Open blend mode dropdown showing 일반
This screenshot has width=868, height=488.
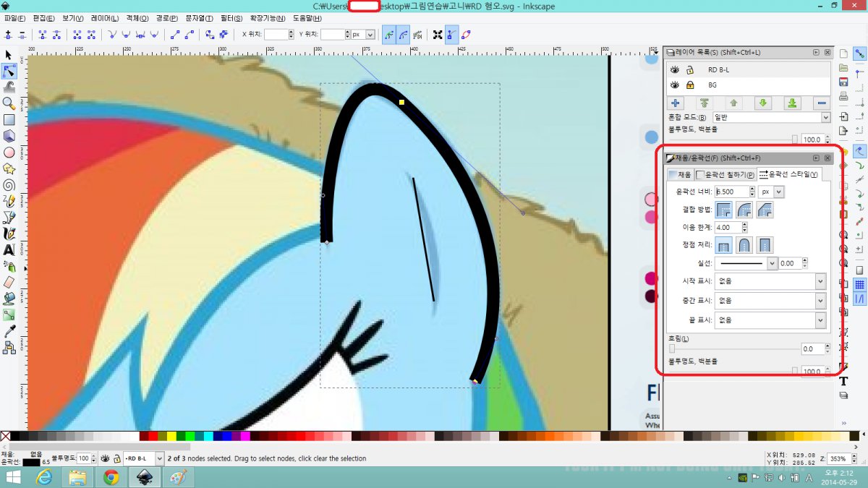(x=771, y=117)
